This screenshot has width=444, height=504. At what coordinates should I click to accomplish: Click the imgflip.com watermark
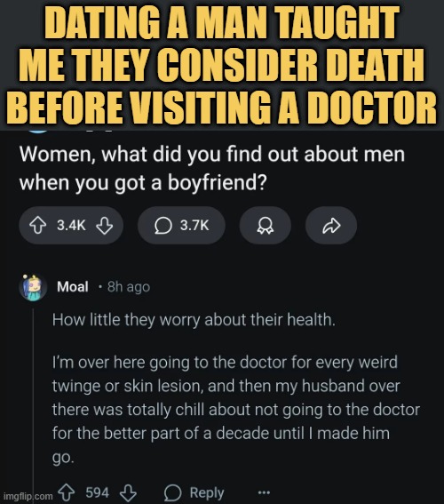pyautogui.click(x=27, y=496)
